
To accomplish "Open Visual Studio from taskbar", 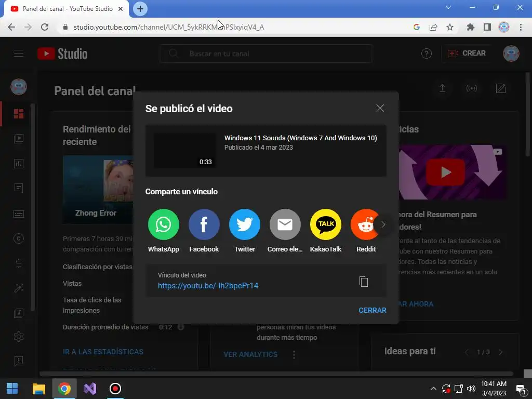I will tap(90, 389).
